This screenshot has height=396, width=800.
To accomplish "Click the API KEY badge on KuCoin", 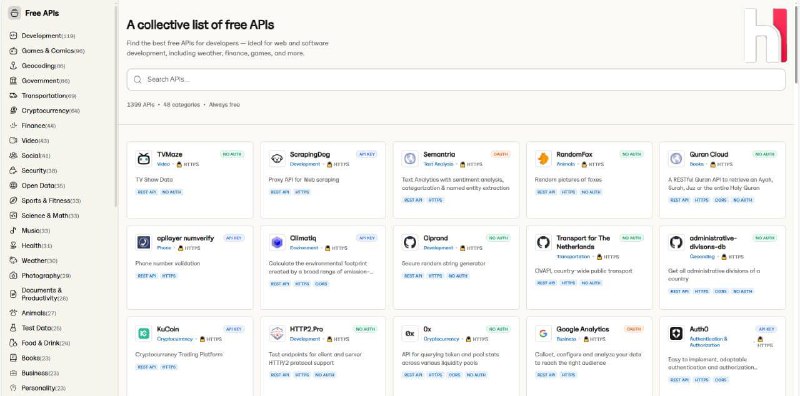I will (234, 330).
